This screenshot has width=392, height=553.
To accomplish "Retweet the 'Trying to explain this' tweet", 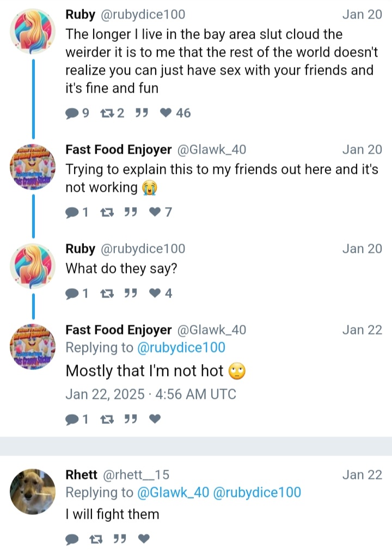I will [107, 212].
